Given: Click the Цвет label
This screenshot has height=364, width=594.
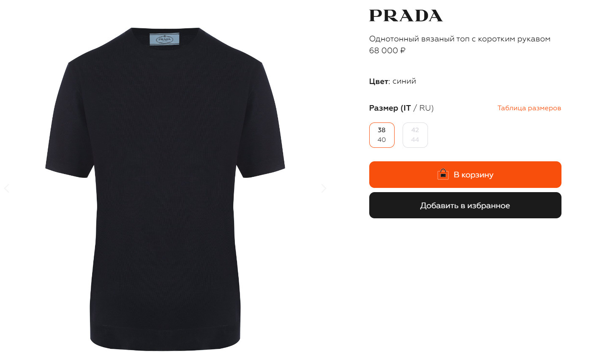Looking at the screenshot, I should click(x=379, y=81).
